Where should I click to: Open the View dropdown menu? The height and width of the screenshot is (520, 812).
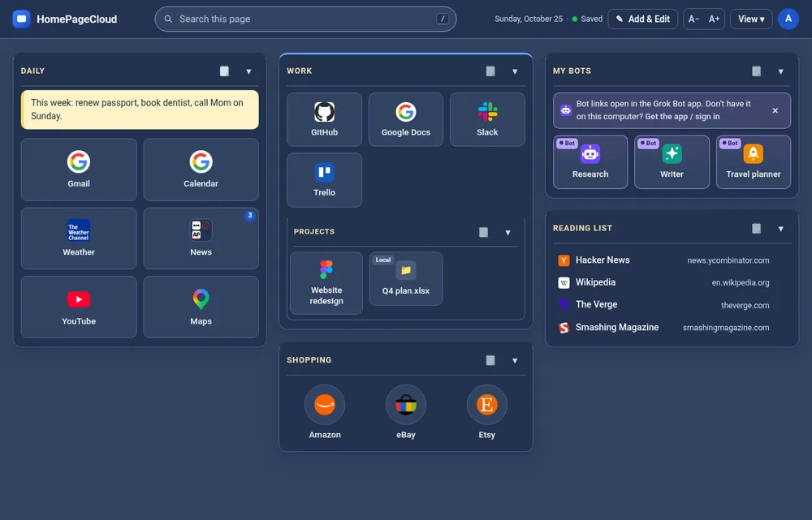pos(751,19)
